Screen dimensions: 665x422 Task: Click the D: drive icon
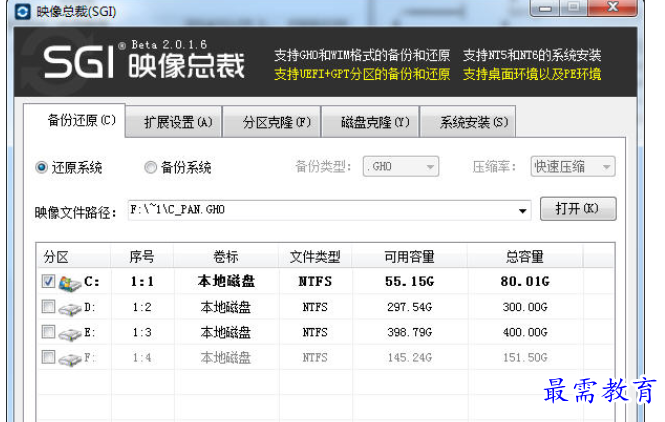[x=70, y=309]
